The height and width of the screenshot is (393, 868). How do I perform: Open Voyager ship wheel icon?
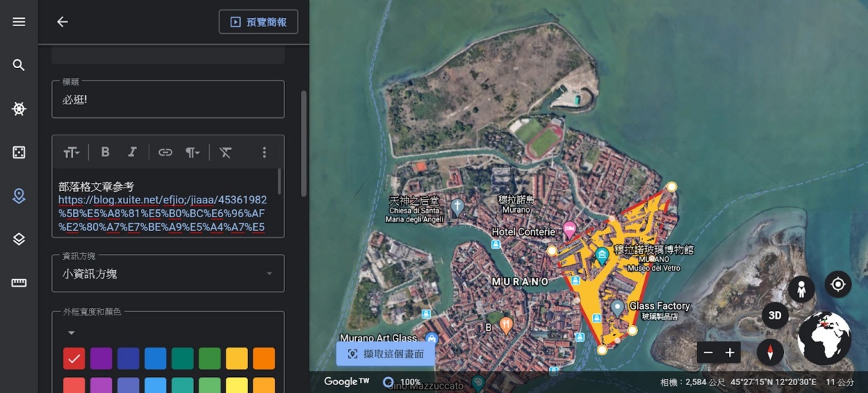[19, 109]
